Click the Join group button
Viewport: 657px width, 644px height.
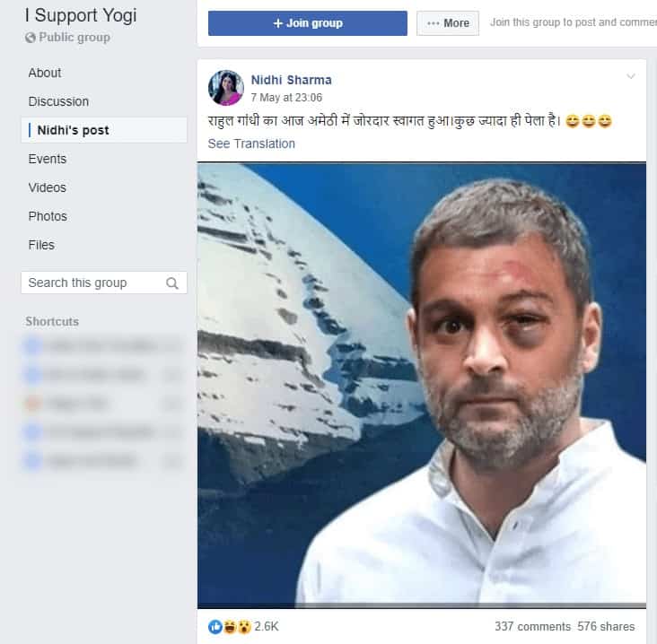click(308, 23)
